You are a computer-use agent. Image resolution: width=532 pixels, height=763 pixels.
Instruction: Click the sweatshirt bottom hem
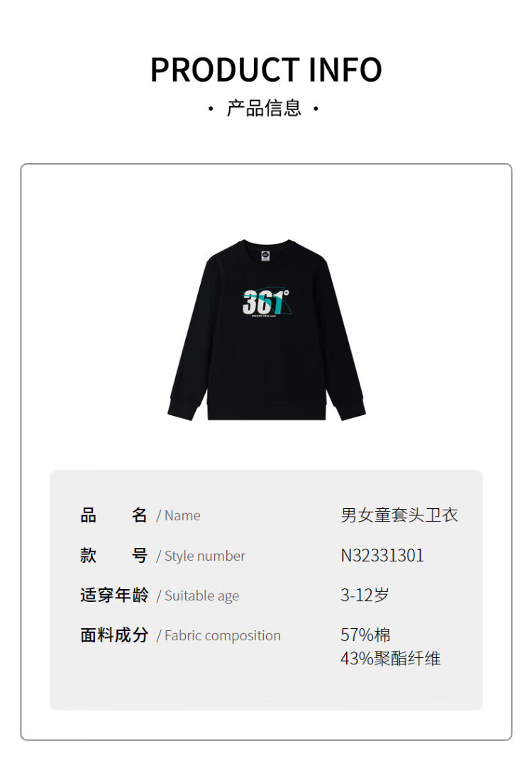point(267,411)
